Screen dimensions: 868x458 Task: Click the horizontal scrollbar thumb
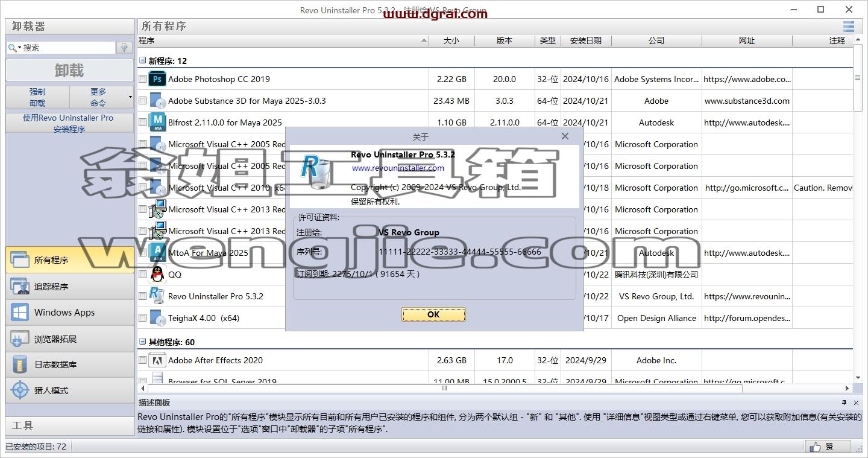point(444,388)
